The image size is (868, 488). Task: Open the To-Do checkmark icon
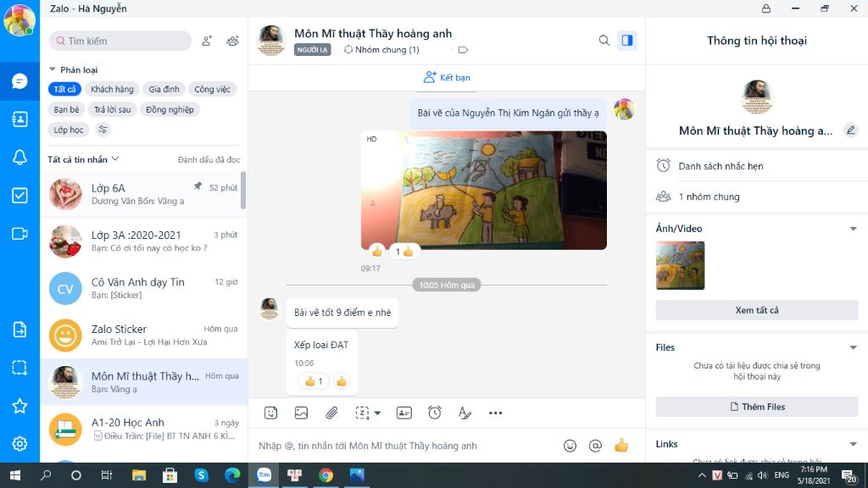(x=19, y=196)
